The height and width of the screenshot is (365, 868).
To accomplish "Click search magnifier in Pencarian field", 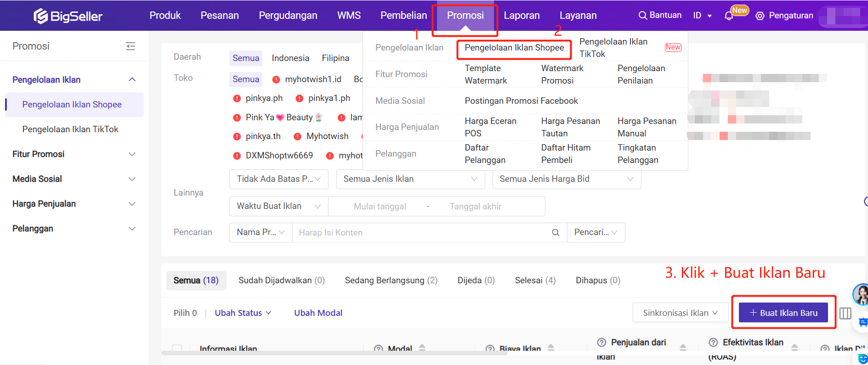I will (x=556, y=232).
